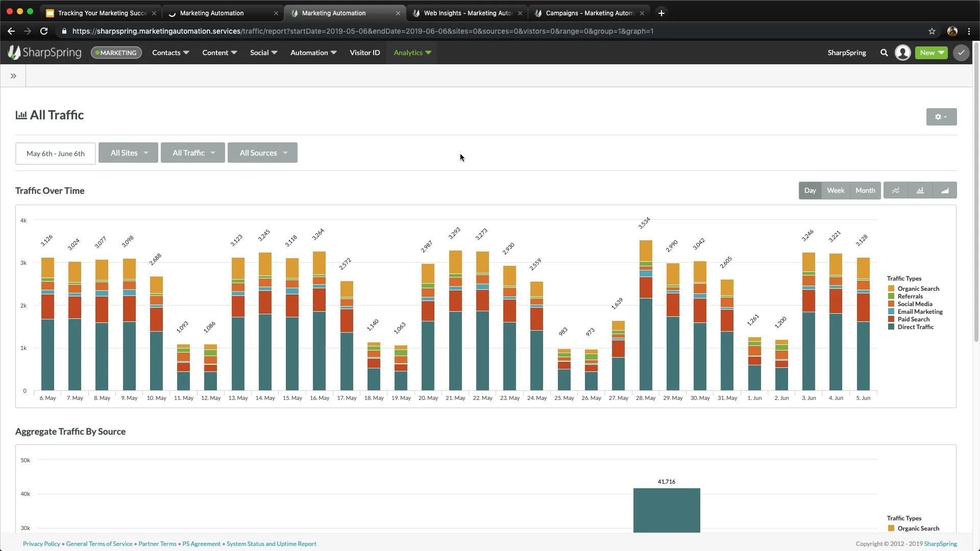
Task: Switch to Tracking Your Marketing Success tab
Action: (x=102, y=13)
